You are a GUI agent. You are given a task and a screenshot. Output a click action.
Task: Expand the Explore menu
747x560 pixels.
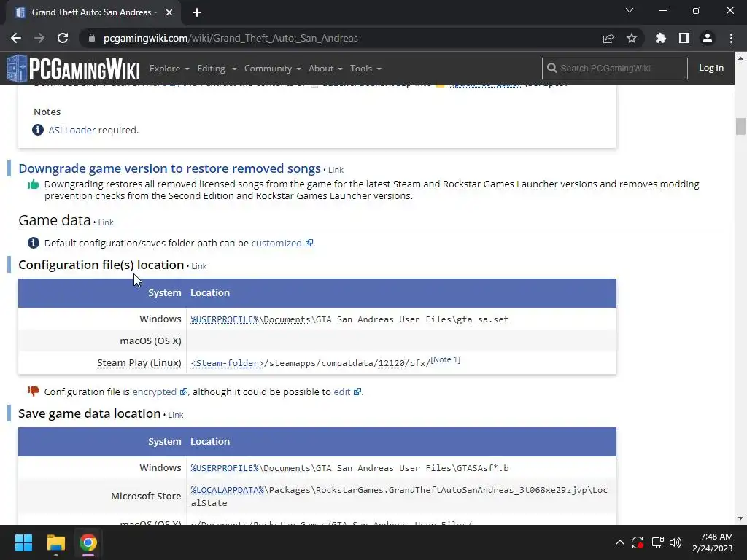click(x=169, y=69)
